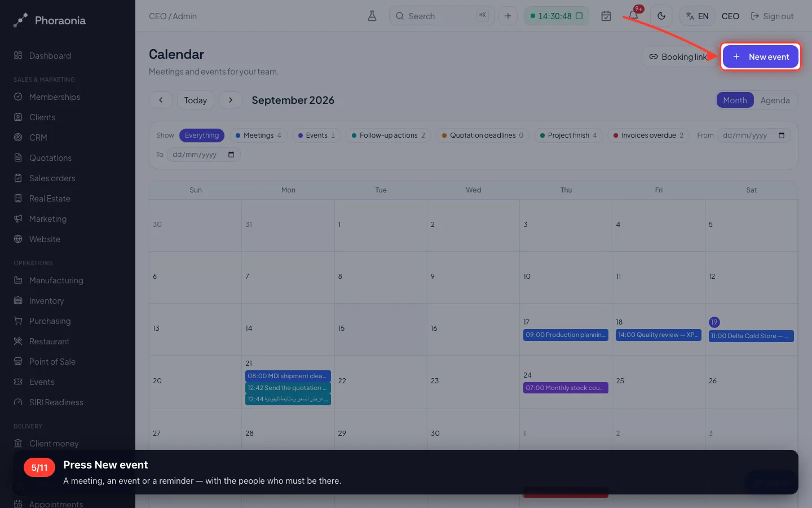Viewport: 812px width, 508px height.
Task: Open notifications bell
Action: pos(634,16)
